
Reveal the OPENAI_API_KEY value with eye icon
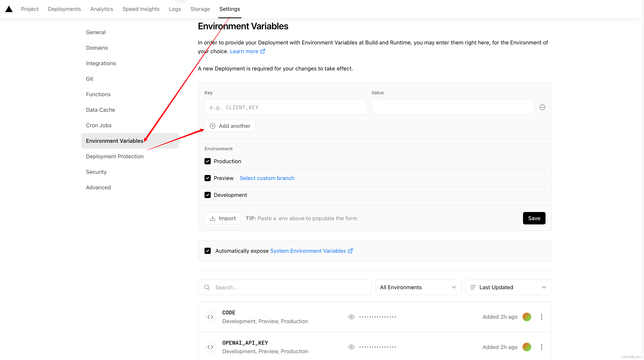click(x=351, y=347)
